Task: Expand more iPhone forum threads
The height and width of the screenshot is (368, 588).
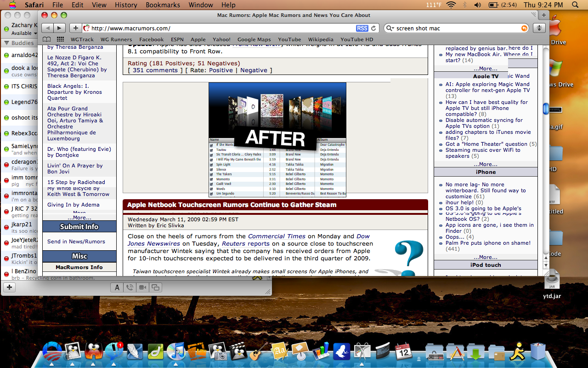Action: click(486, 257)
